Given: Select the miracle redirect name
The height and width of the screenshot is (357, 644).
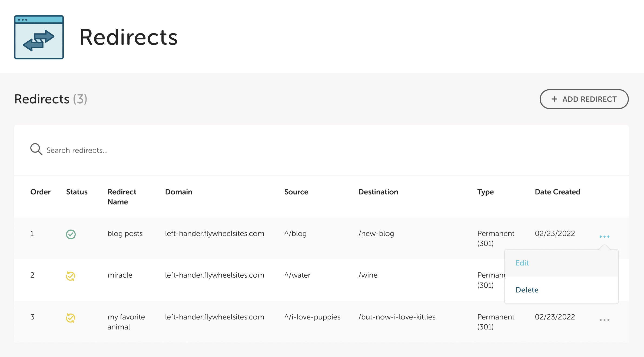Looking at the screenshot, I should 120,275.
